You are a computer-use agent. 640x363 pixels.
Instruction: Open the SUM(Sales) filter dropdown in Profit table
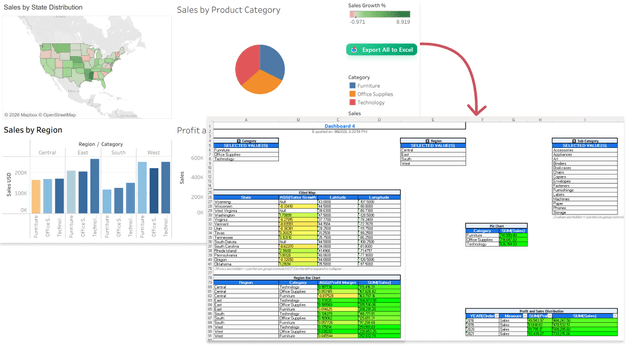pyautogui.click(x=615, y=316)
